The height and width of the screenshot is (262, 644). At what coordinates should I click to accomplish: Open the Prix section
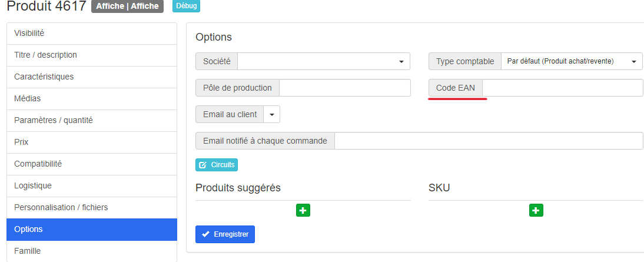pyautogui.click(x=92, y=142)
